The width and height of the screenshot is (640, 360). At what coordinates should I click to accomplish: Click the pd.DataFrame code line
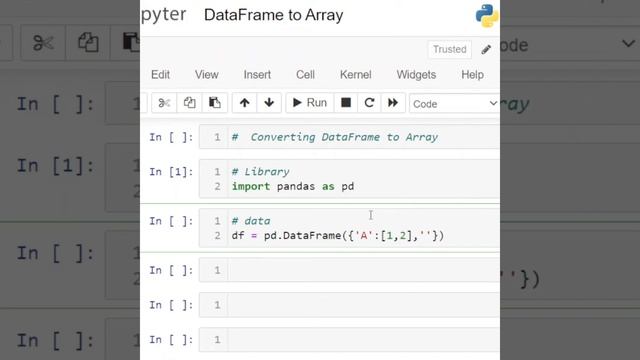pyautogui.click(x=338, y=236)
